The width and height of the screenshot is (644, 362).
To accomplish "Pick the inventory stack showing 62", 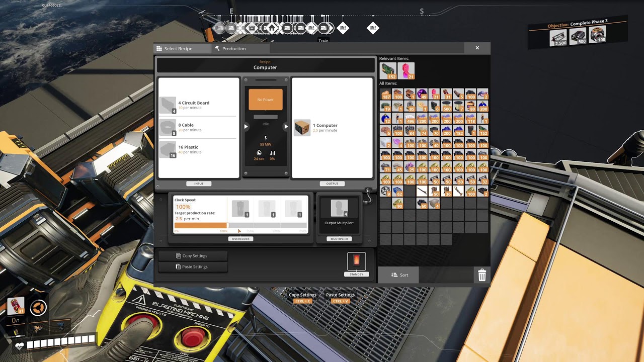I will [398, 192].
